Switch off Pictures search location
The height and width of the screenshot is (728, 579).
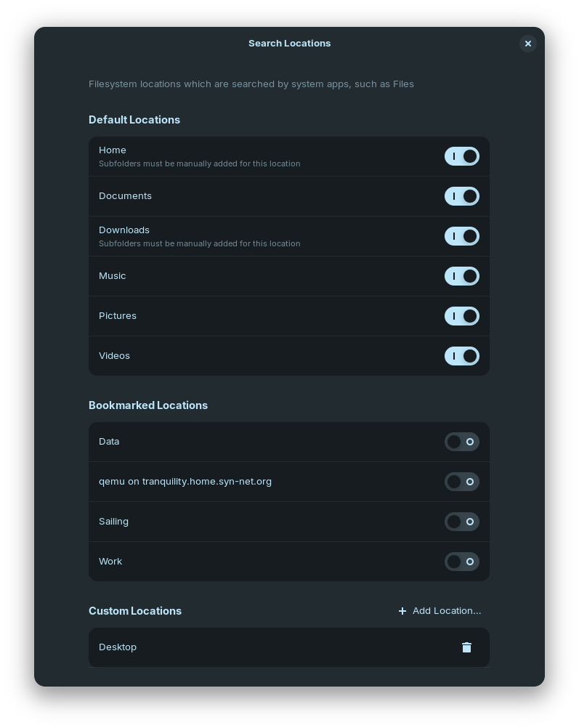pos(462,316)
